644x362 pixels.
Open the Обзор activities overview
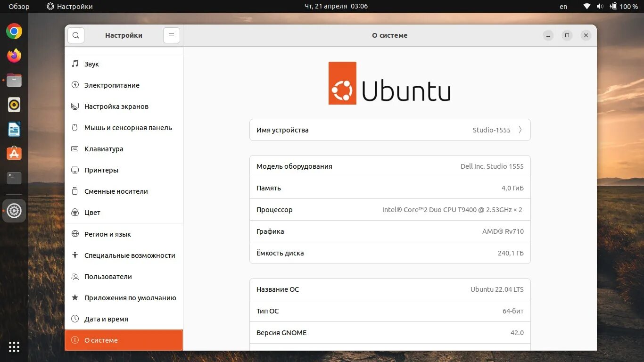19,6
